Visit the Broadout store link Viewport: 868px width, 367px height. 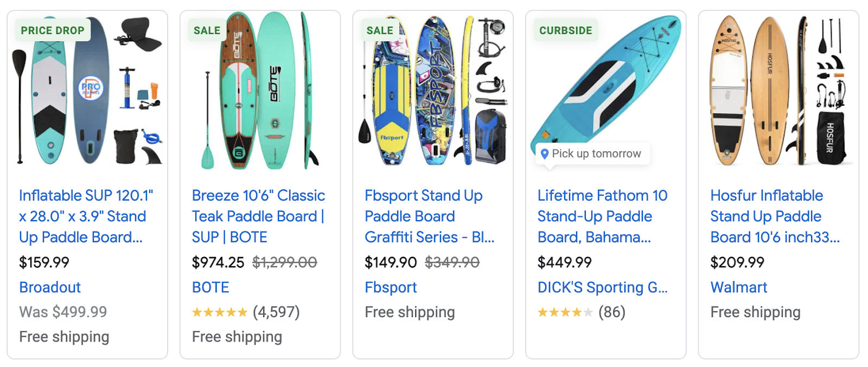pyautogui.click(x=50, y=287)
